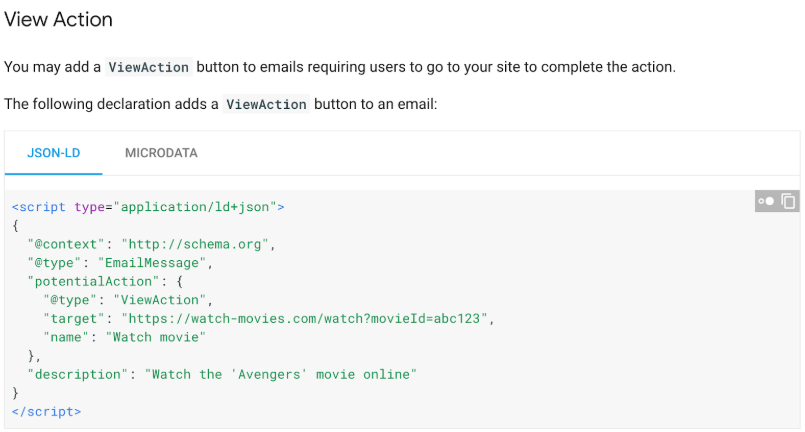Toggle dark code theme icon
This screenshot has height=432, width=805.
pos(766,201)
